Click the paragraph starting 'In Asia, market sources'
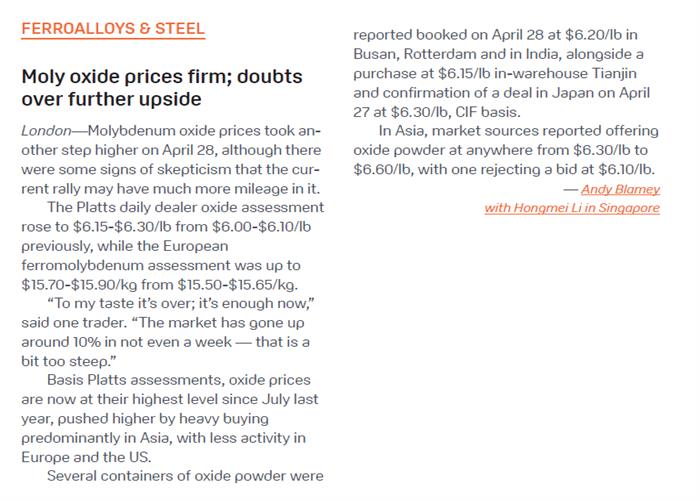Viewport: 700px width, 500px height. 506,150
